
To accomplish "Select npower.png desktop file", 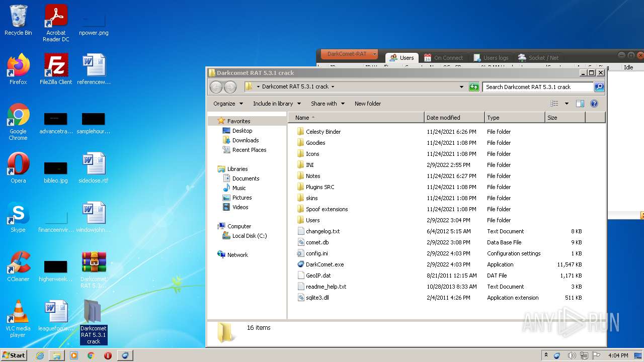I will (x=94, y=23).
